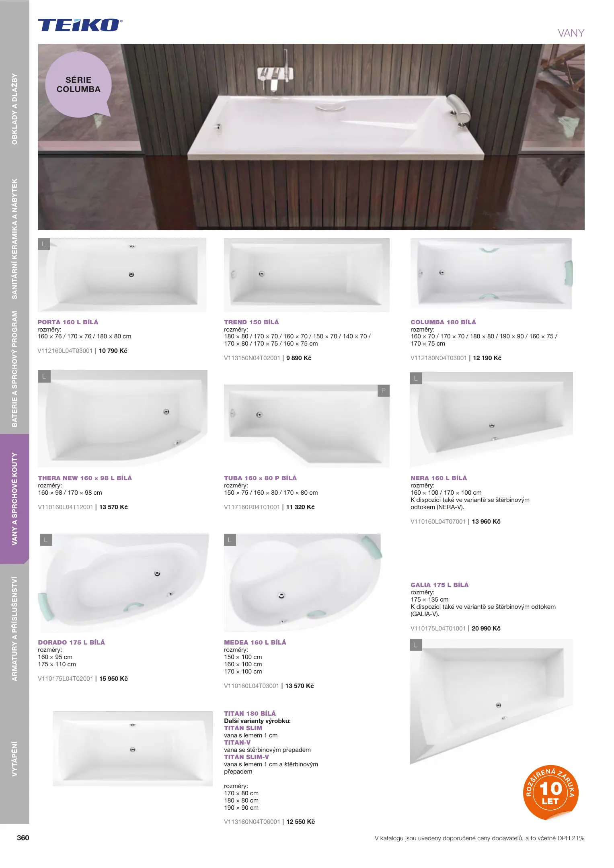The width and height of the screenshot is (614, 868).
Task: Click the Thera New bathtub thumbnail
Action: click(x=123, y=418)
